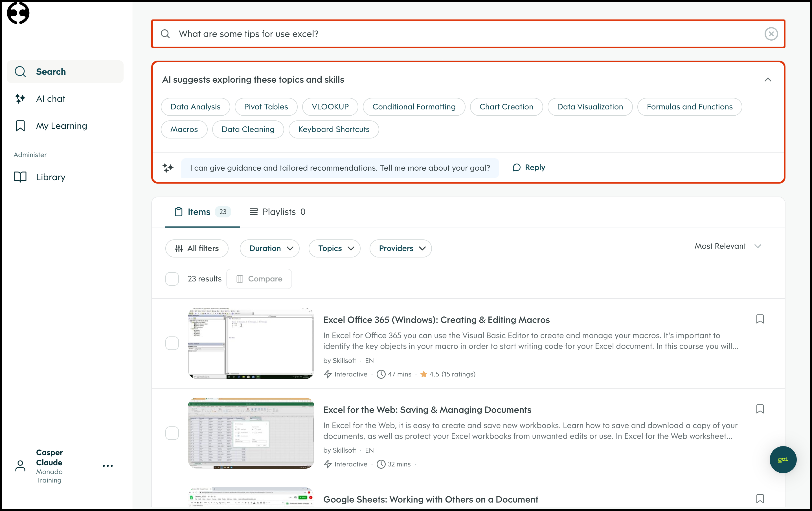Collapse the AI suggestions panel
812x511 pixels.
pyautogui.click(x=768, y=80)
